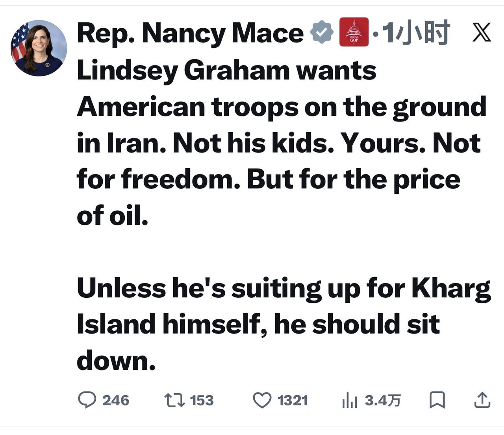Click the Rep. Nancy Mace display name

click(x=190, y=33)
